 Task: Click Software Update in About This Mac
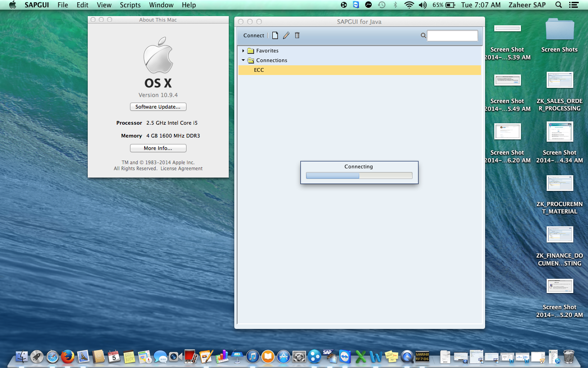tap(158, 107)
